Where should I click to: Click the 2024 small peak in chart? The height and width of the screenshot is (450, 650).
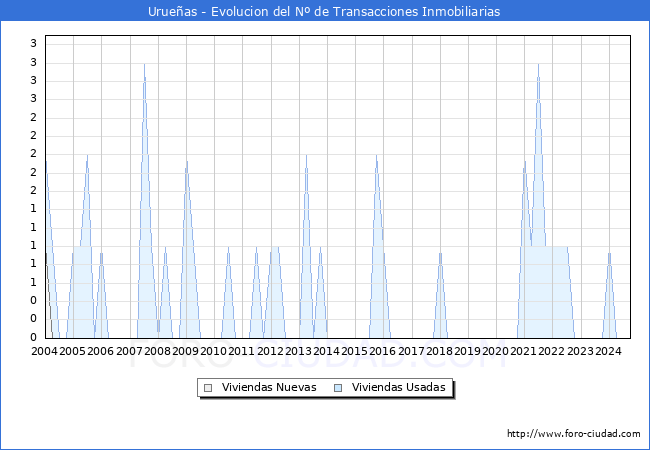point(609,254)
